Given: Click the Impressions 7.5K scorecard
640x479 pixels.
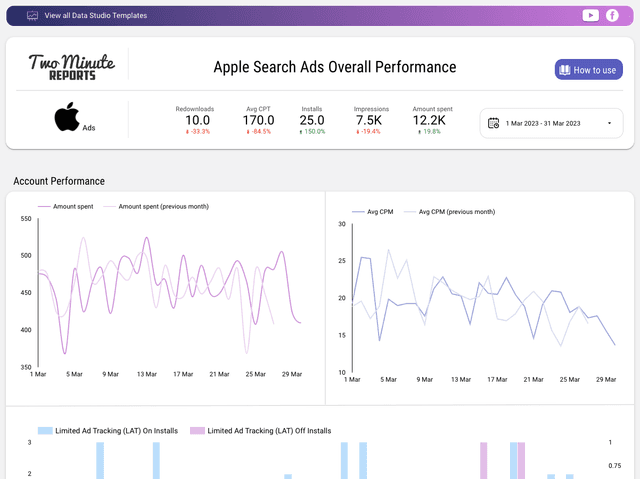Looking at the screenshot, I should [371, 120].
